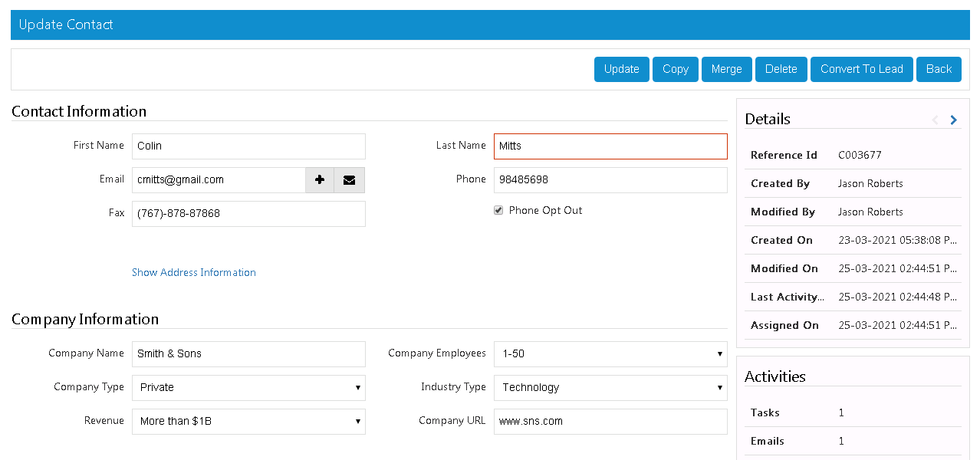Image resolution: width=980 pixels, height=460 pixels.
Task: Click the Merge button
Action: pos(725,69)
